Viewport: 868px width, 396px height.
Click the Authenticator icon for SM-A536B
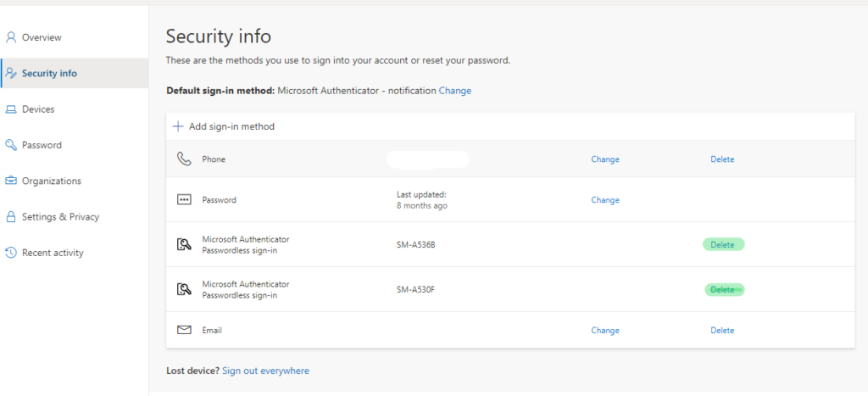pos(184,245)
